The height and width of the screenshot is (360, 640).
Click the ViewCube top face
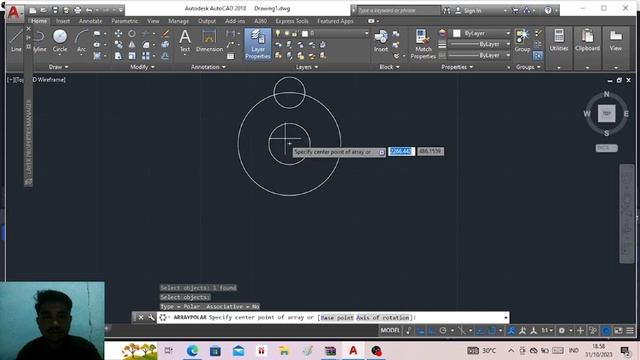[x=607, y=113]
